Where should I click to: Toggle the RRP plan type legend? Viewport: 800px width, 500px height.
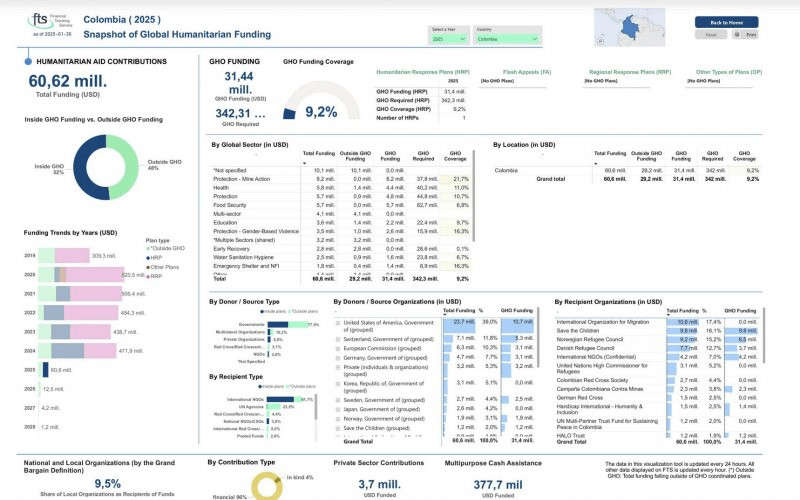[x=161, y=277]
